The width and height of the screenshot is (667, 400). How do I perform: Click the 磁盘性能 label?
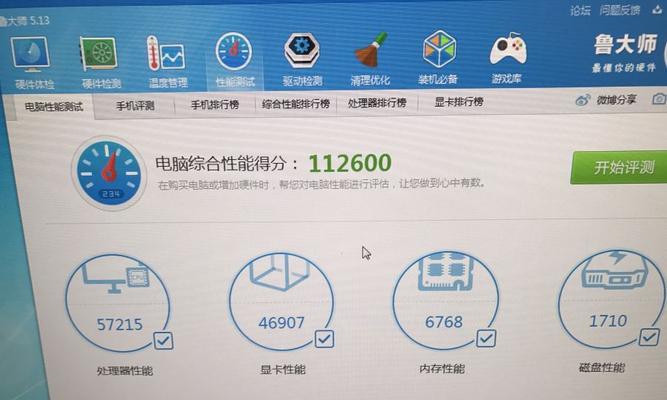tap(602, 368)
